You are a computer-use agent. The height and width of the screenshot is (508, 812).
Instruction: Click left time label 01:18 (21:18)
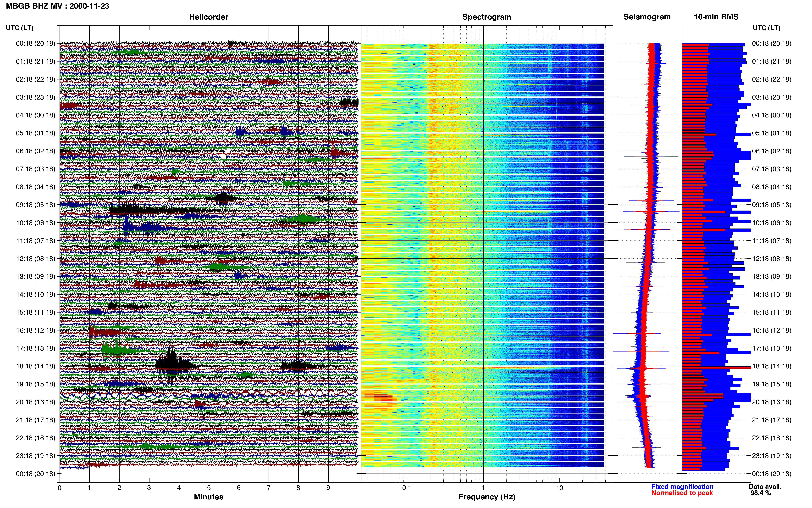(36, 61)
